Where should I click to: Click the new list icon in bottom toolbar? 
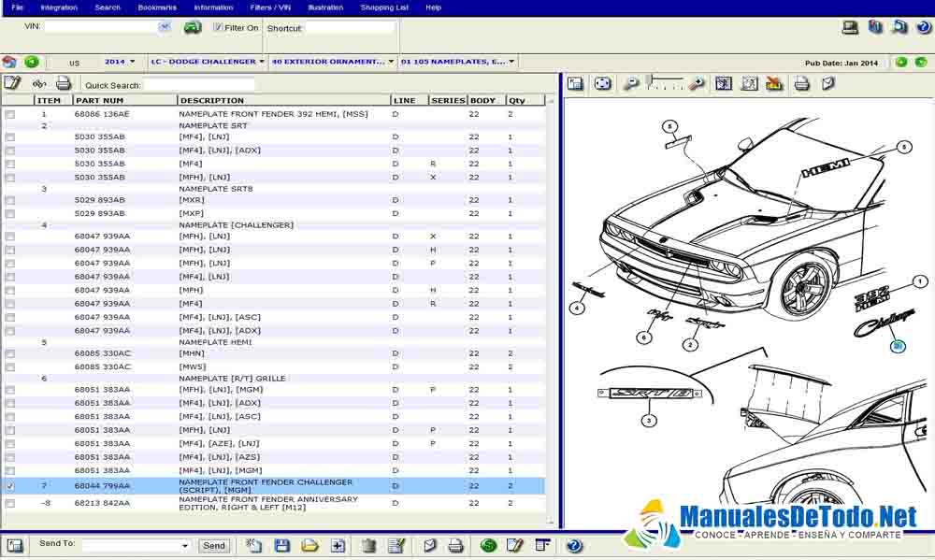(x=253, y=545)
